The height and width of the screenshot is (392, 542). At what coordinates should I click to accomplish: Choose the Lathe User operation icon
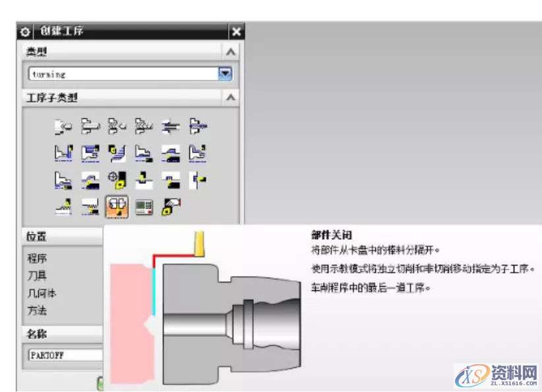(170, 208)
